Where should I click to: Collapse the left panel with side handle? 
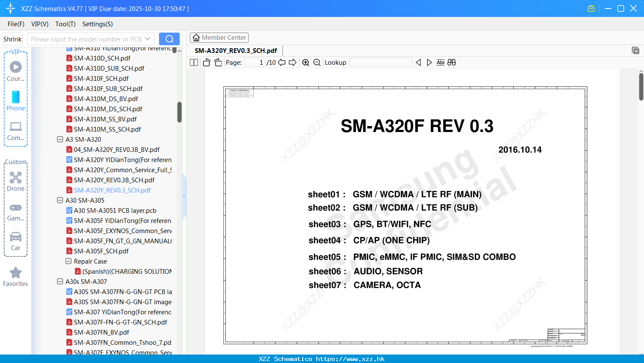(x=184, y=195)
